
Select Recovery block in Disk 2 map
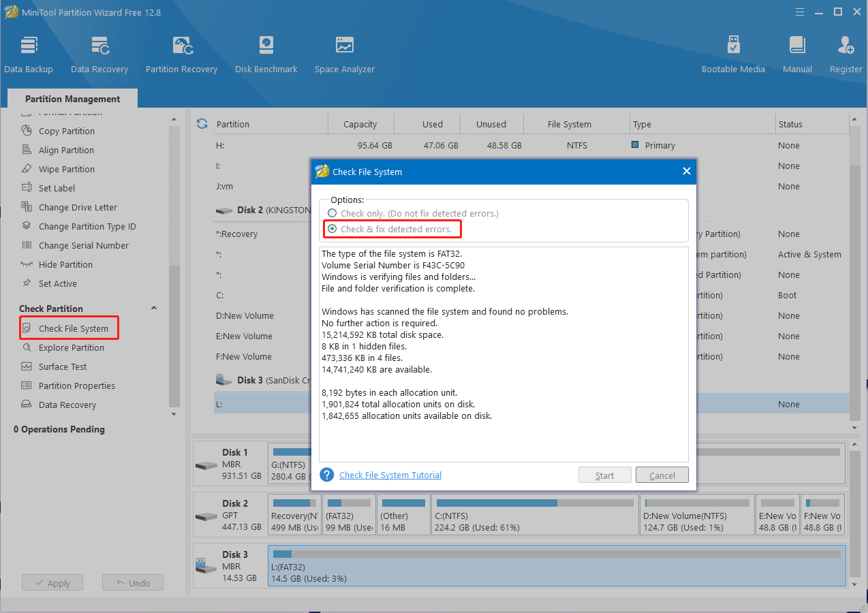[x=294, y=515]
